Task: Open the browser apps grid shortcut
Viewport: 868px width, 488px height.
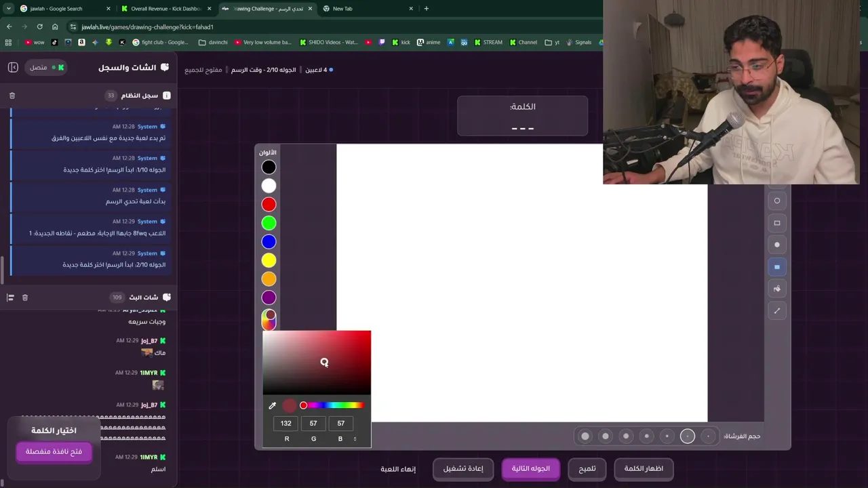Action: click(x=8, y=42)
